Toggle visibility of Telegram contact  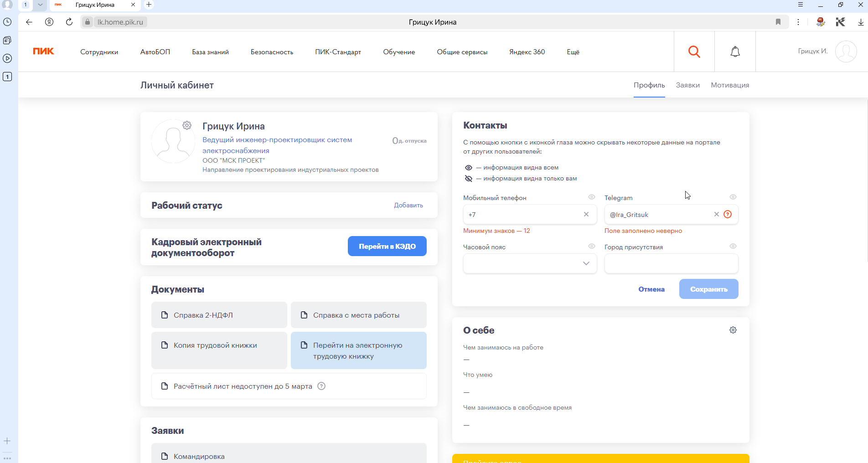pos(733,197)
